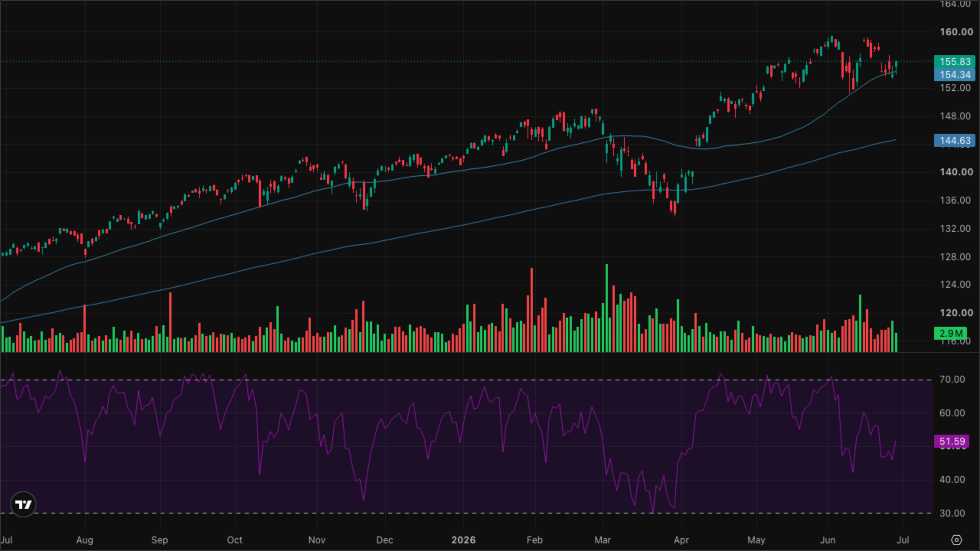Screen dimensions: 980x551
Task: Click the Aug label on time axis
Action: pos(85,540)
